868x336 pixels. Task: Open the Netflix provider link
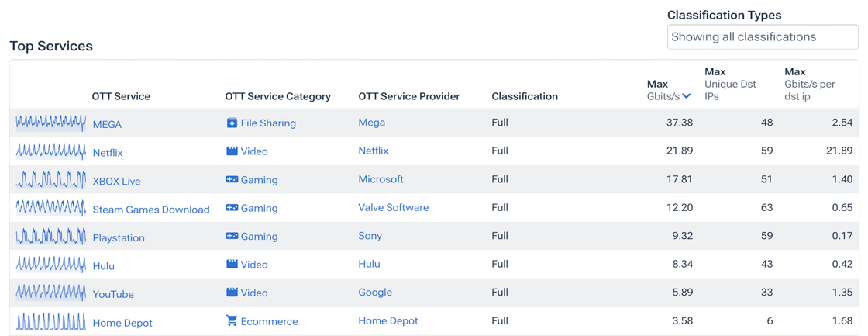click(374, 151)
